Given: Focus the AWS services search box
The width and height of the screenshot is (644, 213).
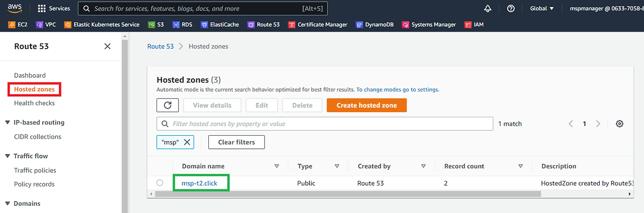Looking at the screenshot, I should [x=203, y=9].
